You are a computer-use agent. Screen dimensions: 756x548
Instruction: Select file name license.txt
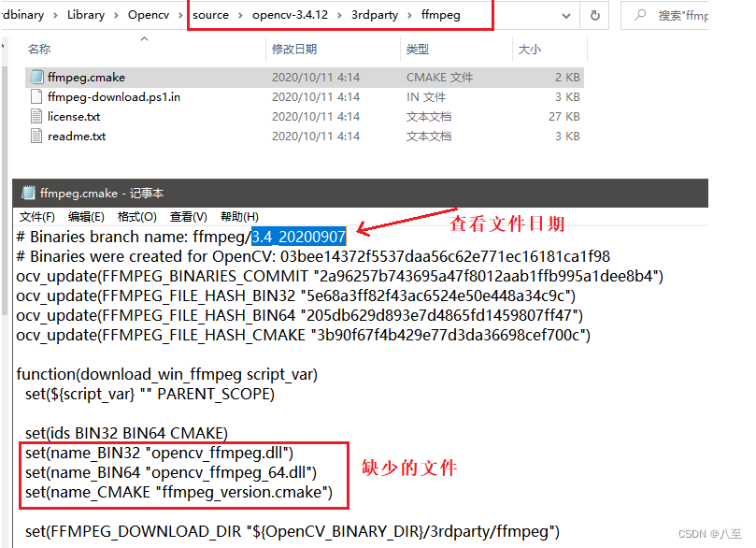74,117
